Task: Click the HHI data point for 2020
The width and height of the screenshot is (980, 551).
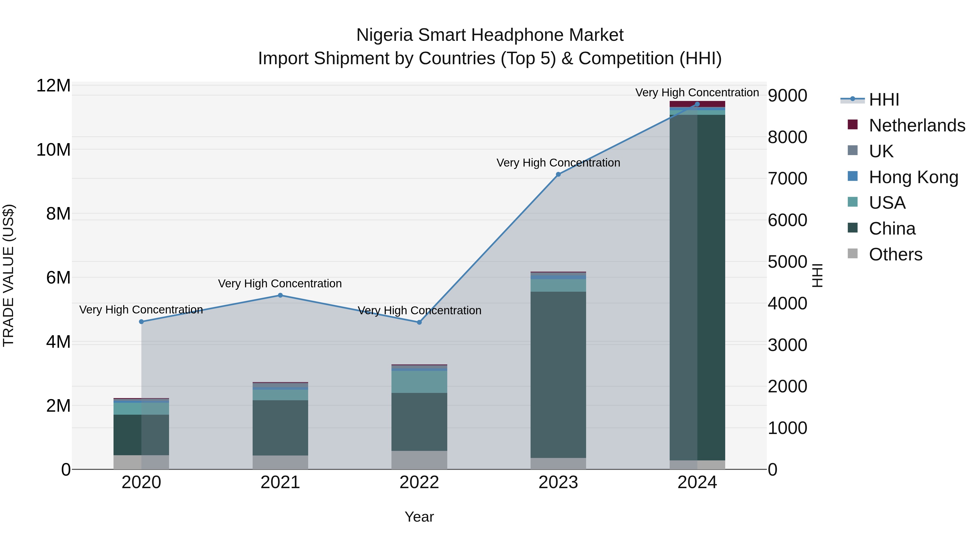Action: point(142,322)
